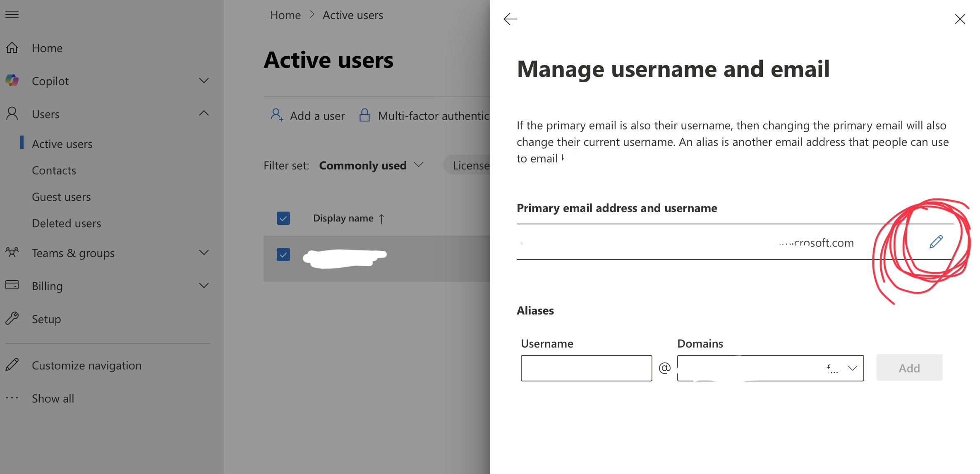Click the alias Username input field
980x474 pixels.
586,368
